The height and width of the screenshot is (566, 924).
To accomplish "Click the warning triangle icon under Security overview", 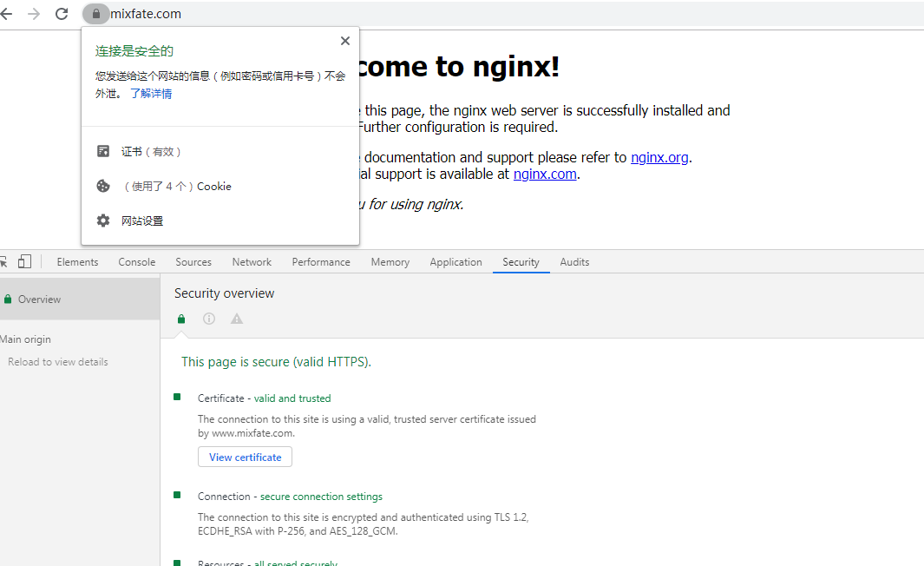I will click(237, 319).
